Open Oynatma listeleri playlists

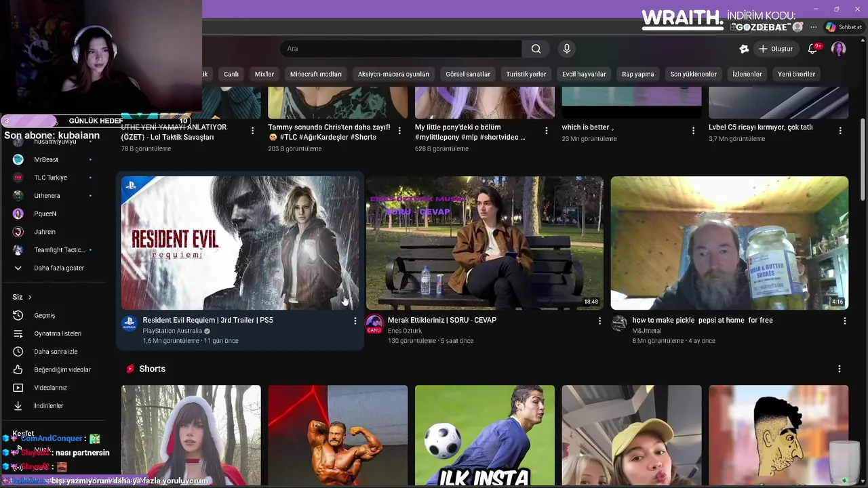(x=58, y=333)
